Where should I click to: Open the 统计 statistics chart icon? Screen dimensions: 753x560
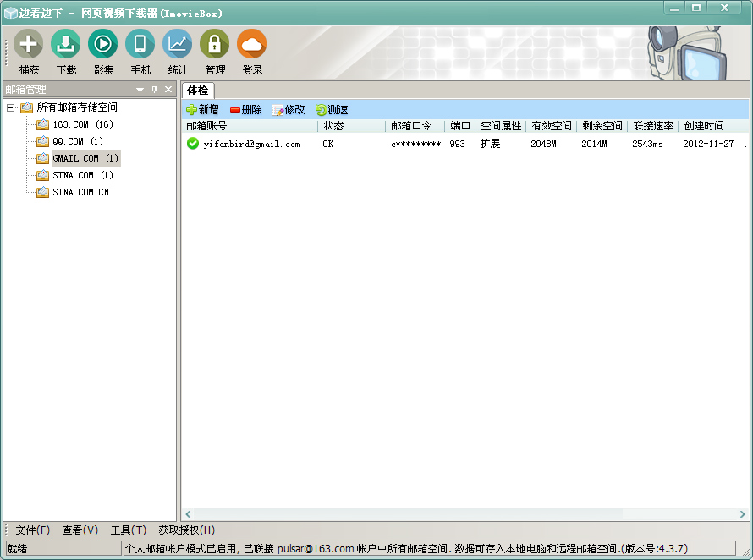(178, 45)
